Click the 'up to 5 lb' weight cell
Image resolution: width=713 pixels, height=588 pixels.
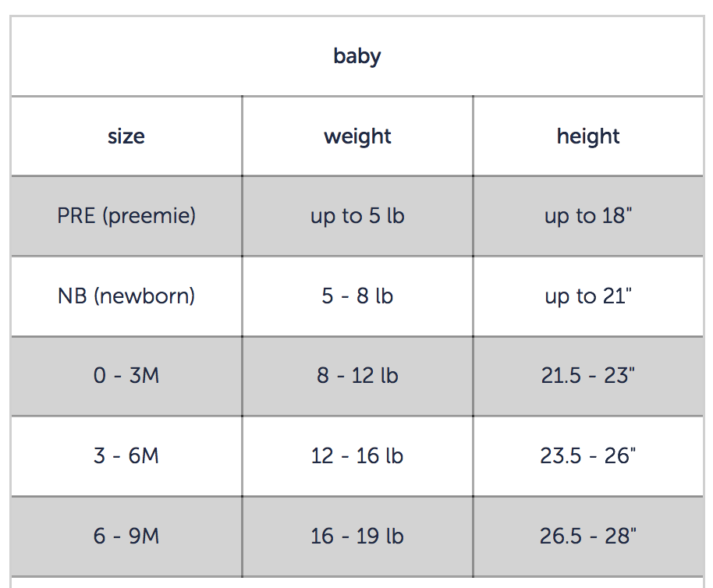point(357,216)
